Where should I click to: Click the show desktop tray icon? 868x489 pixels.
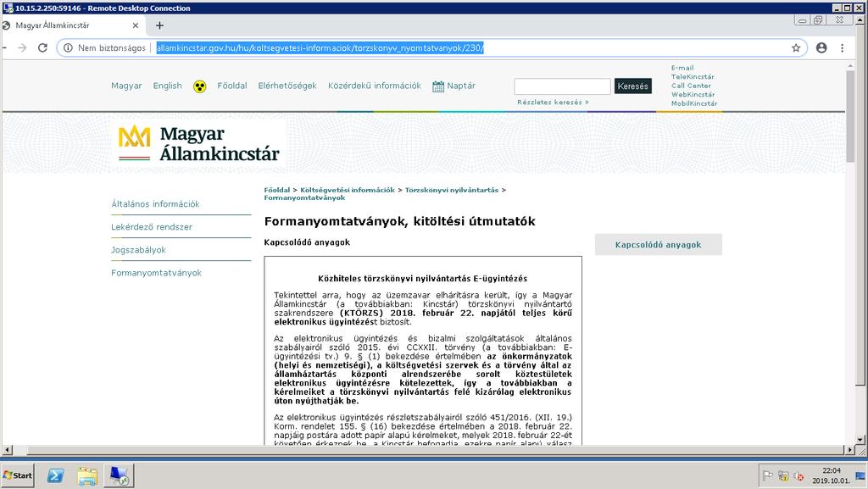click(861, 475)
